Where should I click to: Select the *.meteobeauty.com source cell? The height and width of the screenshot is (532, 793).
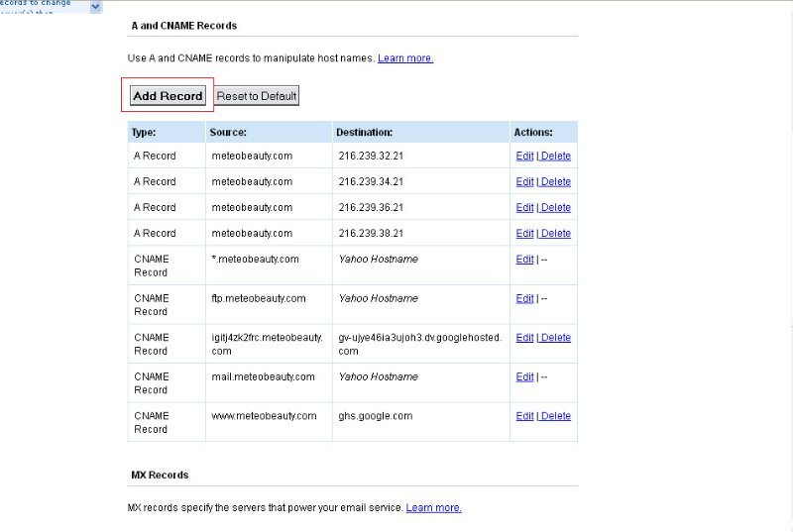pos(269,266)
